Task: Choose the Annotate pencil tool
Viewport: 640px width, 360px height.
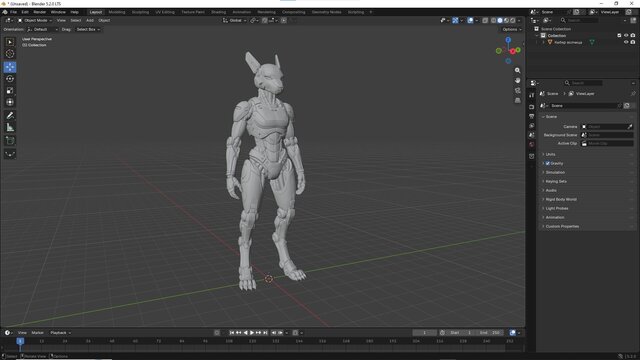Action: (10, 116)
